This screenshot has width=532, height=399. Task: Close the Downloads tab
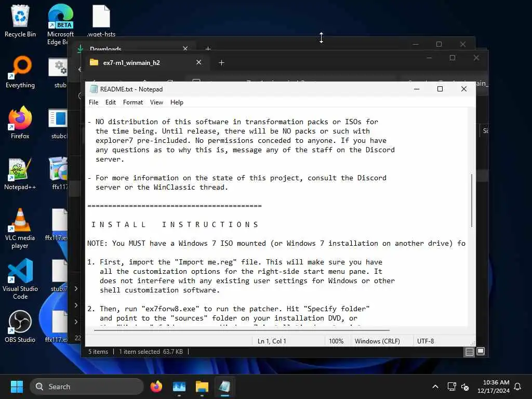tap(185, 48)
